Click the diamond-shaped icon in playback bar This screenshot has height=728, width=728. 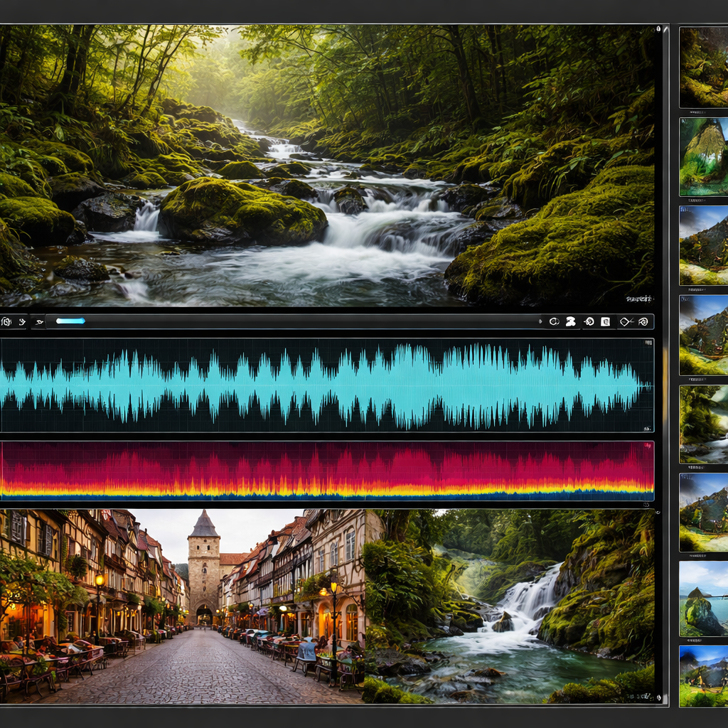[625, 322]
